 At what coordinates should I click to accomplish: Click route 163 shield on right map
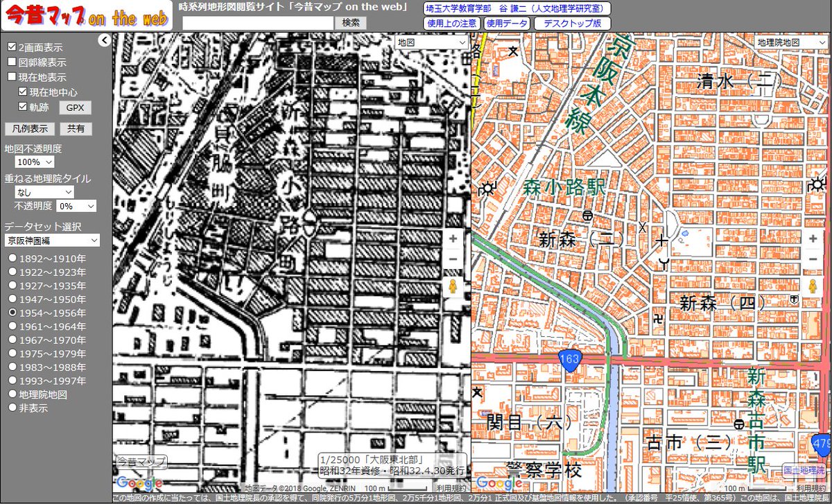[569, 359]
